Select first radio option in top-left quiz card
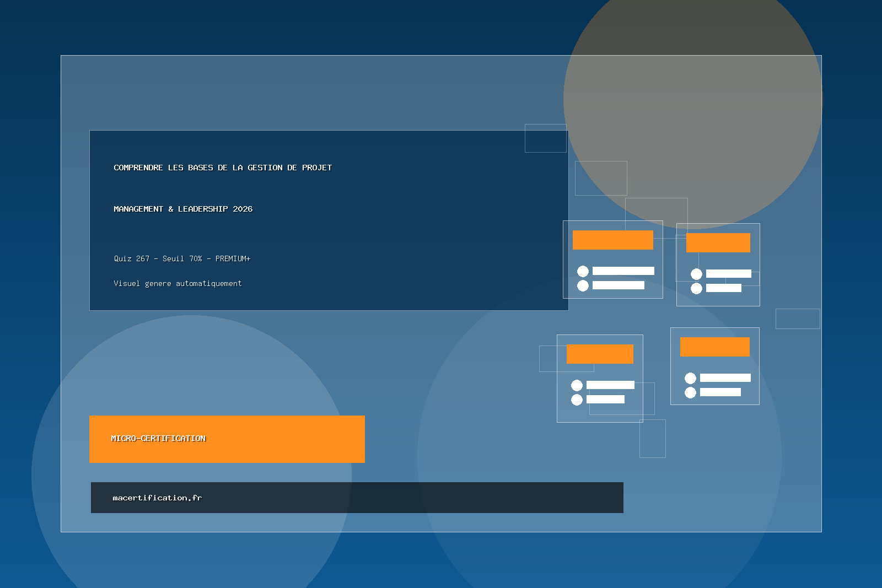Screen dimensions: 882x588 583,271
